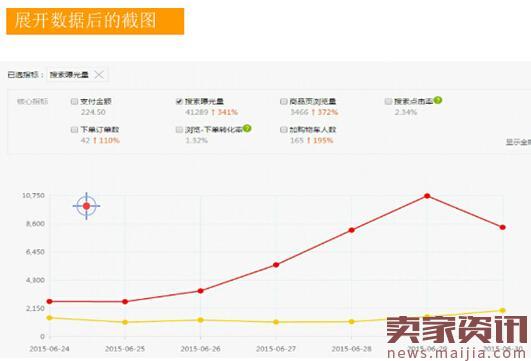531x361 pixels.
Task: Click the 1.32% conversion value
Action: click(196, 140)
